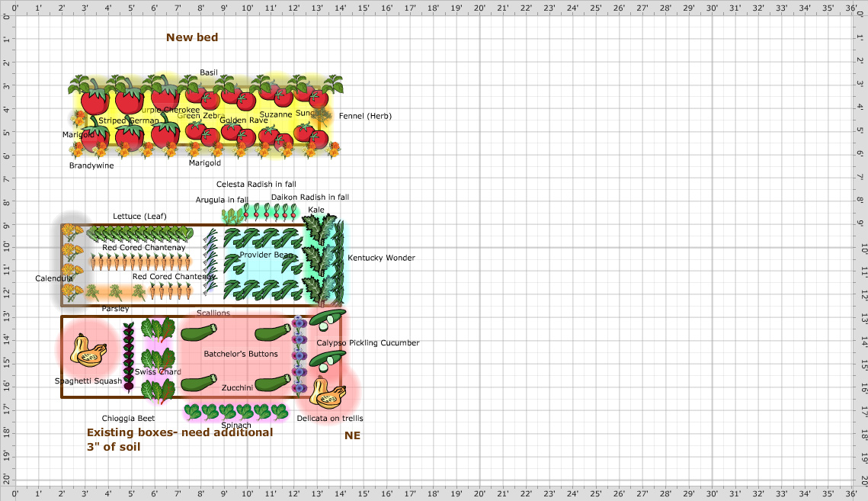Viewport: 868px width, 501px height.
Task: Click the Kentucky Wonder label
Action: (382, 258)
